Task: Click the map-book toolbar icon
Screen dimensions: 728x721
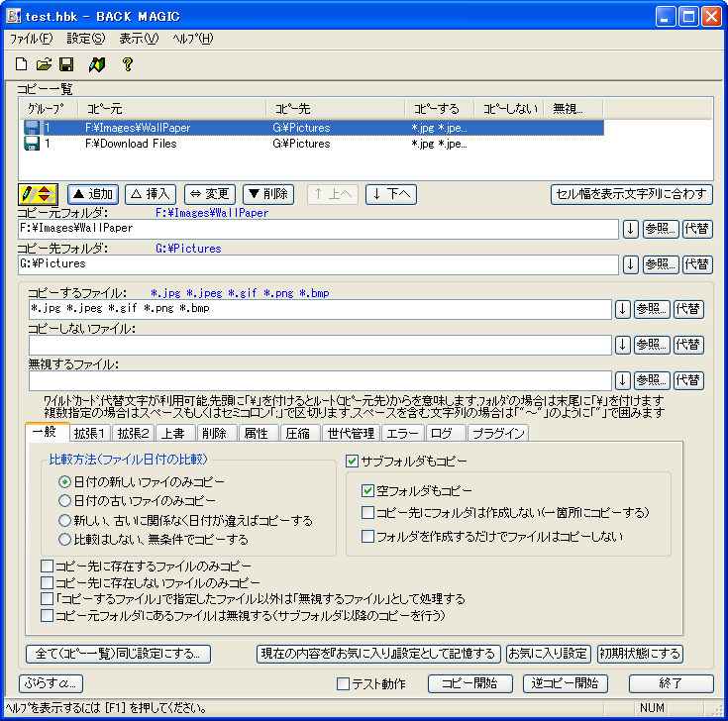Action: click(97, 64)
